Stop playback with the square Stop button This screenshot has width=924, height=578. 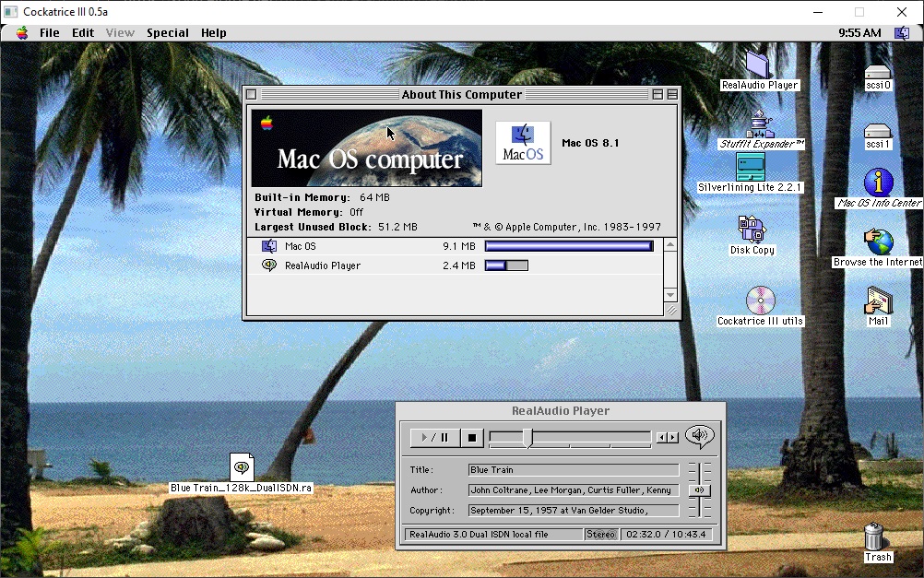click(x=472, y=438)
